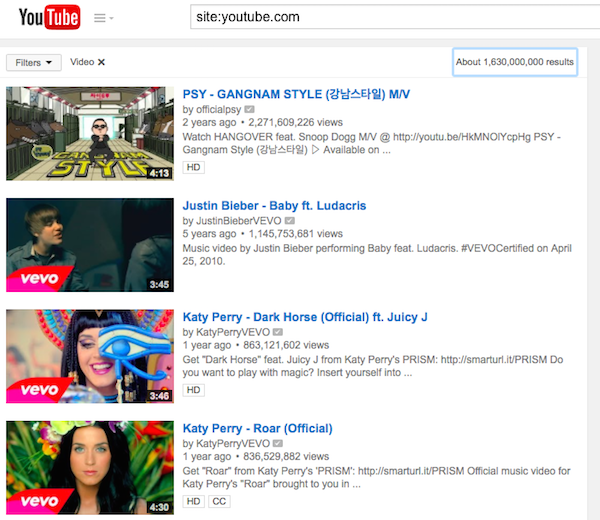Click the HD badge under Gangnam Style

point(193,167)
